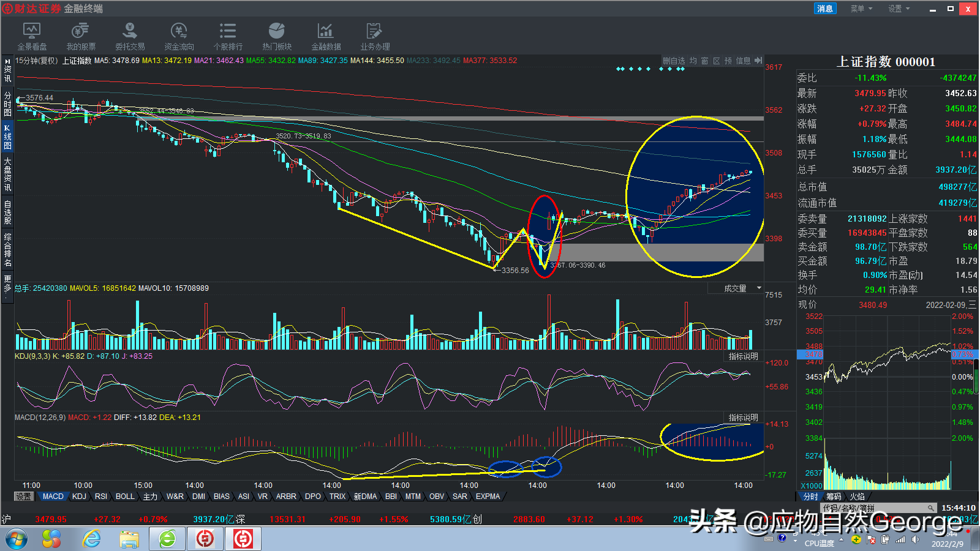Select the EXPMA indicator tab
980x551 pixels.
[x=488, y=497]
